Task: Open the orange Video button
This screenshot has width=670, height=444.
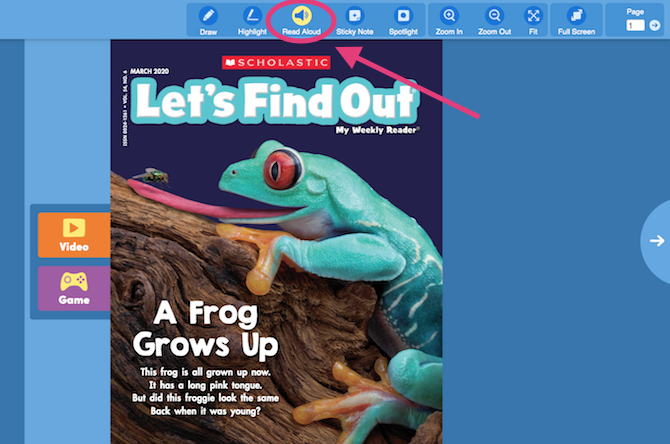Action: 73,235
